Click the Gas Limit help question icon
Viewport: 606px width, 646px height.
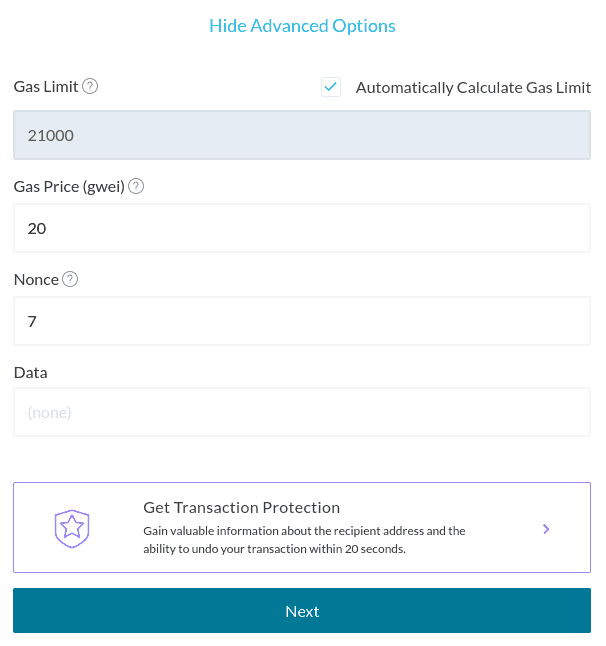(90, 87)
